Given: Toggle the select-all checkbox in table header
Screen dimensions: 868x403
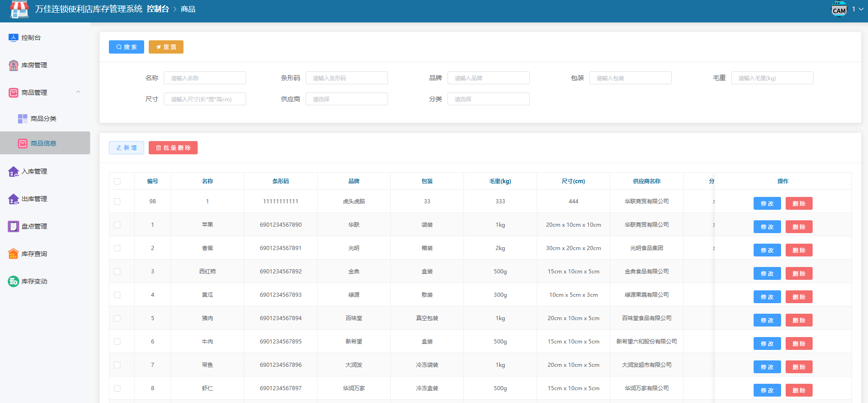Looking at the screenshot, I should pos(117,181).
